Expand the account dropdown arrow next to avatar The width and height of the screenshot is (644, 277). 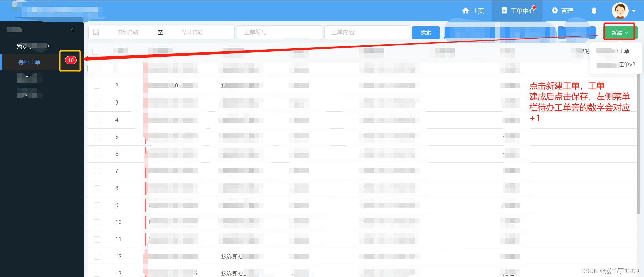click(634, 11)
